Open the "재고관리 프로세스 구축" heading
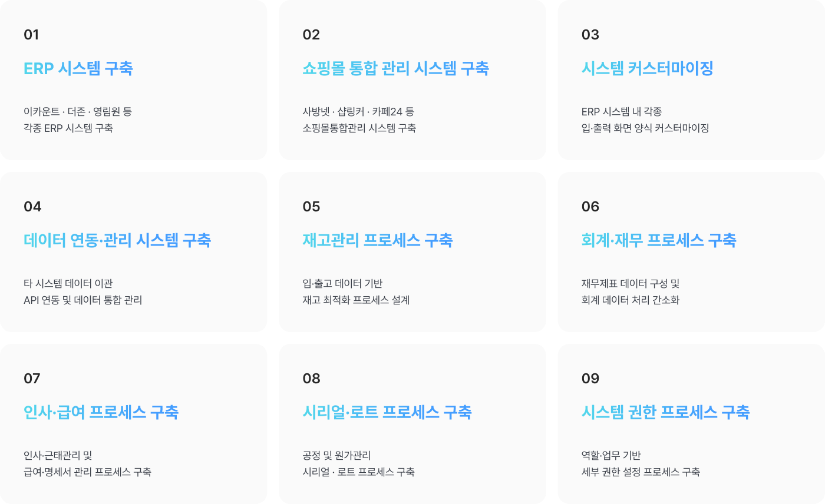825x504 pixels. click(x=377, y=240)
